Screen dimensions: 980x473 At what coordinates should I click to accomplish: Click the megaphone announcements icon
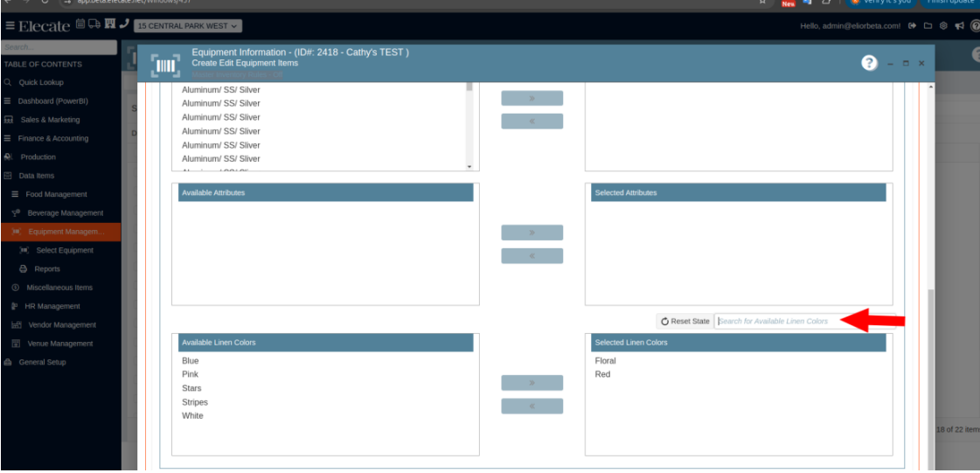click(959, 25)
